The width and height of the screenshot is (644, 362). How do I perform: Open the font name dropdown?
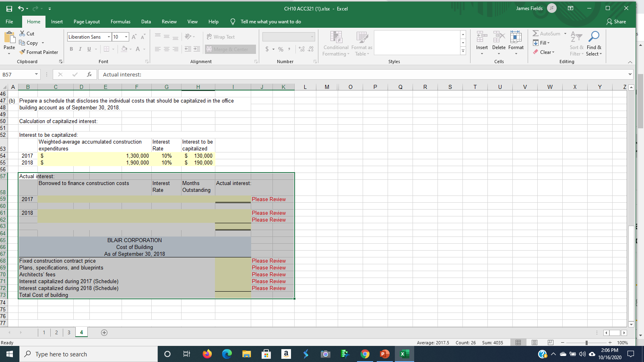[x=108, y=37]
